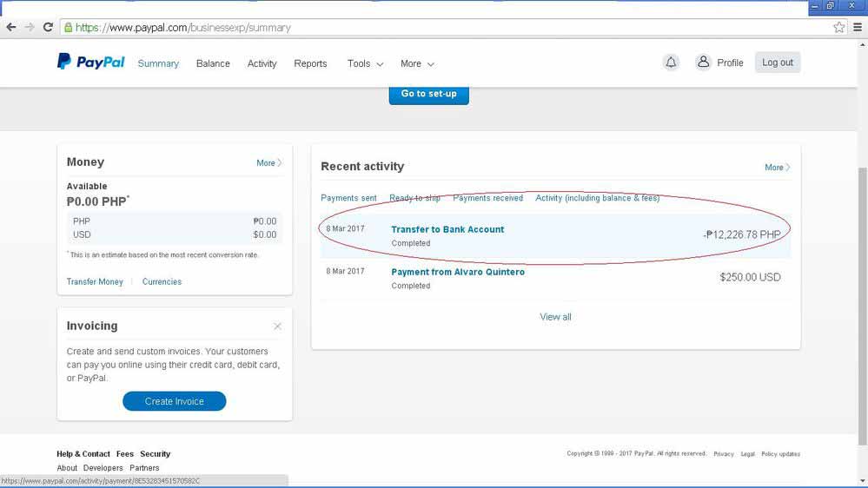
Task: Click the Go to set-up button
Action: pyautogui.click(x=429, y=94)
